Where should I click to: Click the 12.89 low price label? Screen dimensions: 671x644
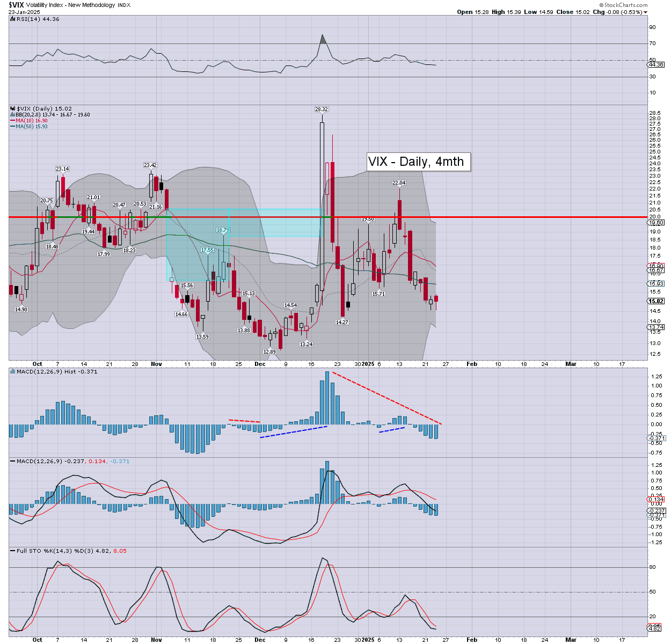pyautogui.click(x=269, y=352)
